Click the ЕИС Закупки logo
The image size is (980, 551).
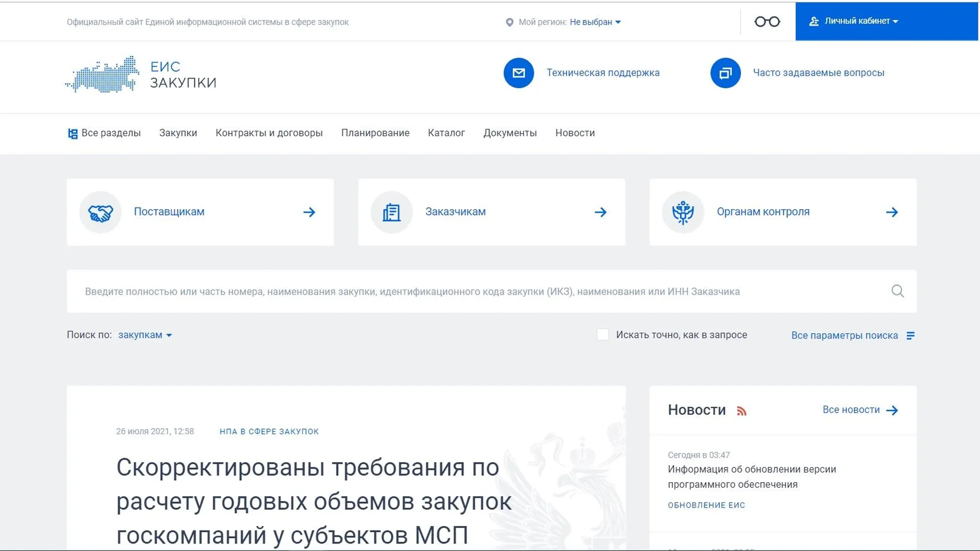(x=141, y=74)
